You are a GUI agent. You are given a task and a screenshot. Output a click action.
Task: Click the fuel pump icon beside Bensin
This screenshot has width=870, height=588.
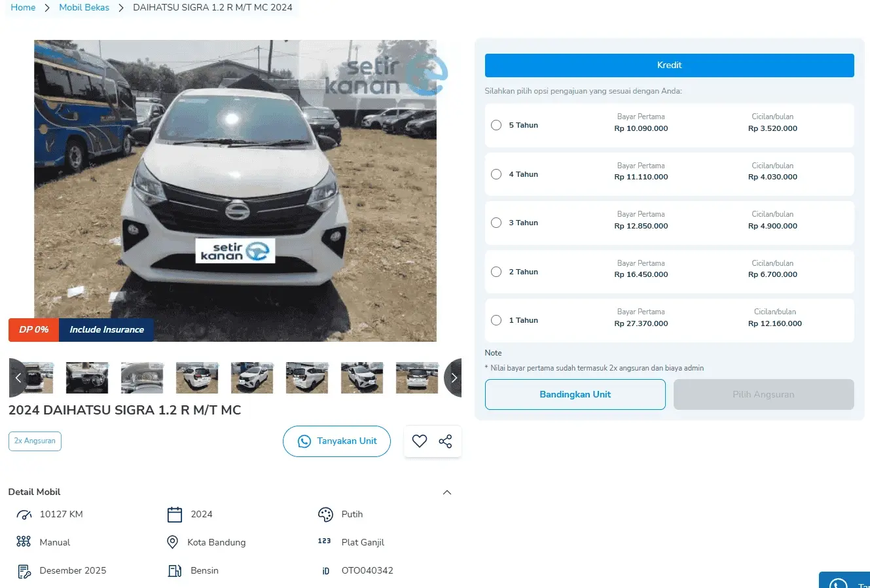(x=175, y=571)
